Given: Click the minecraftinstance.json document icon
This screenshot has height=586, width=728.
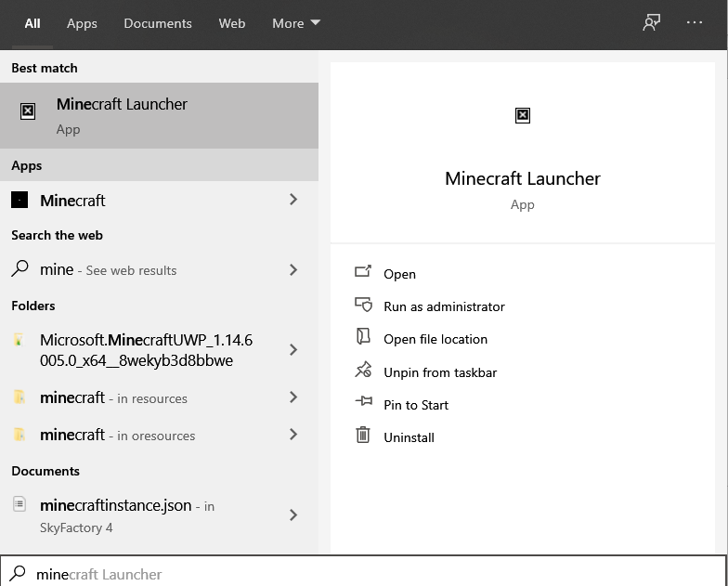Looking at the screenshot, I should click(x=19, y=503).
